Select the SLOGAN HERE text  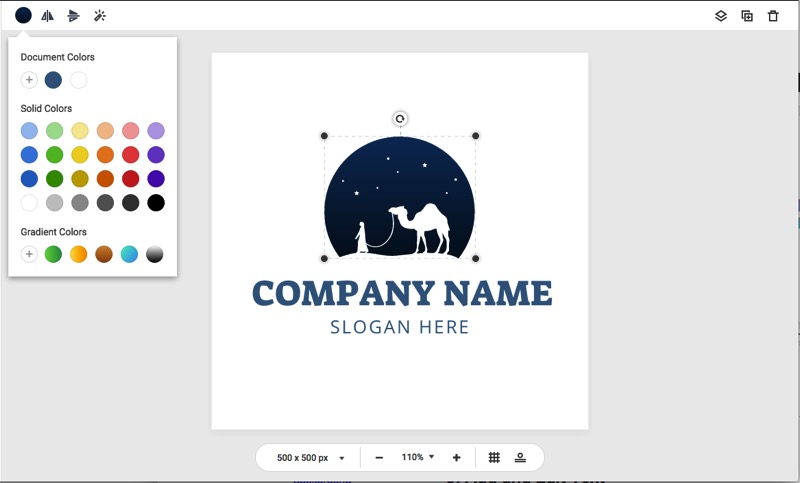pyautogui.click(x=399, y=327)
